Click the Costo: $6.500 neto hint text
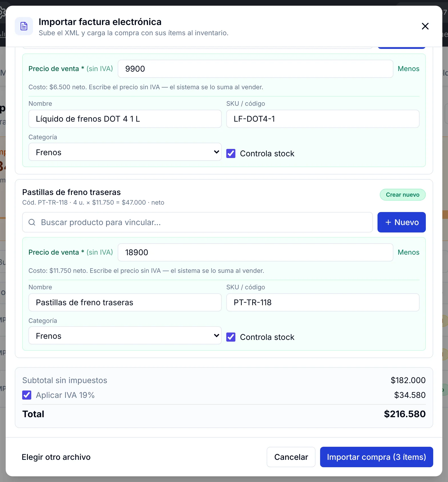The height and width of the screenshot is (482, 448). (x=146, y=87)
